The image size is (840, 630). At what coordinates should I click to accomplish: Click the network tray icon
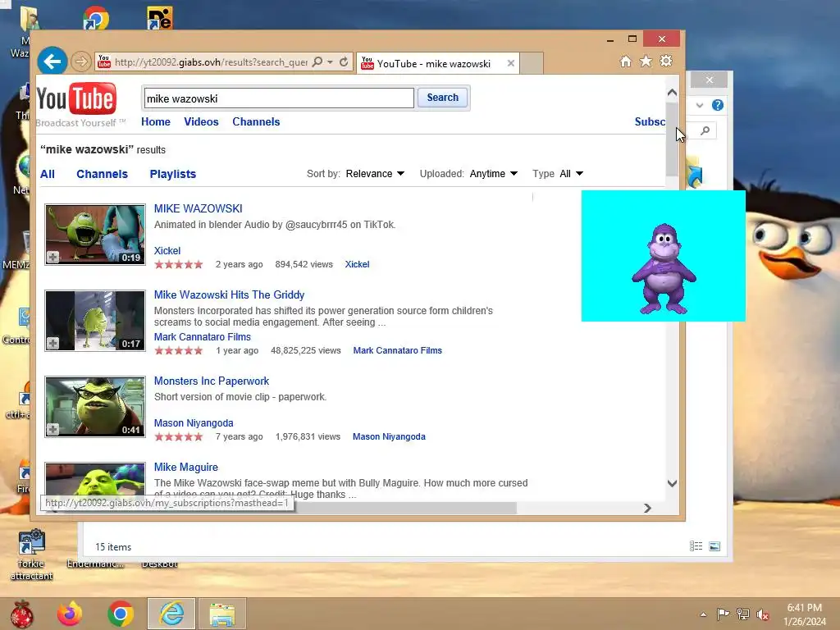[x=743, y=614]
